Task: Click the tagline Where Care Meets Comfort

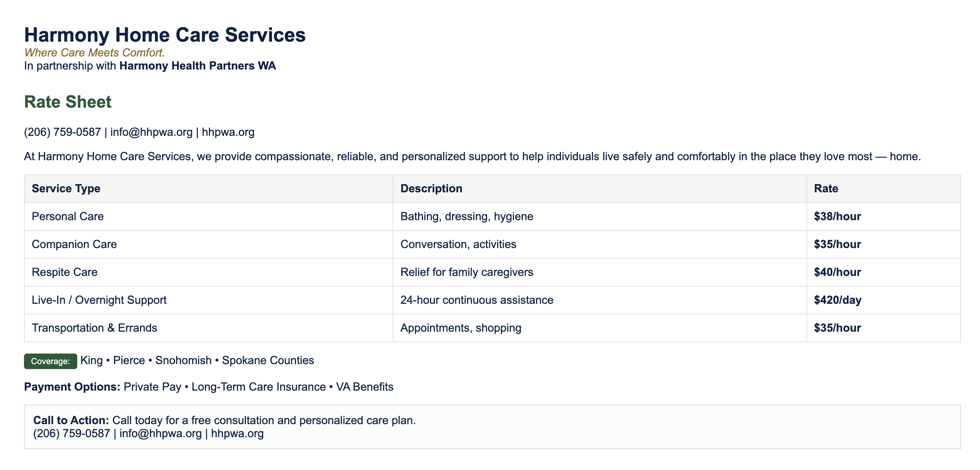Action: click(94, 53)
